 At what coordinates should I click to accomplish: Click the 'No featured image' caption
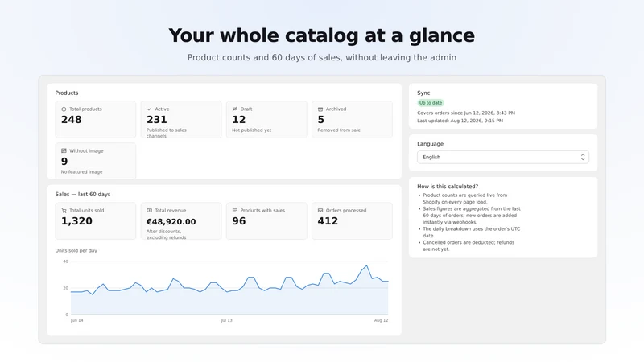click(x=82, y=172)
